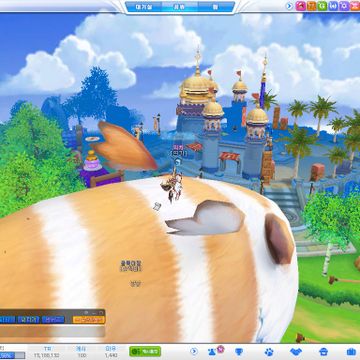Expand the top-right icon bar with the arrow
The image size is (360, 360).
tap(290, 6)
